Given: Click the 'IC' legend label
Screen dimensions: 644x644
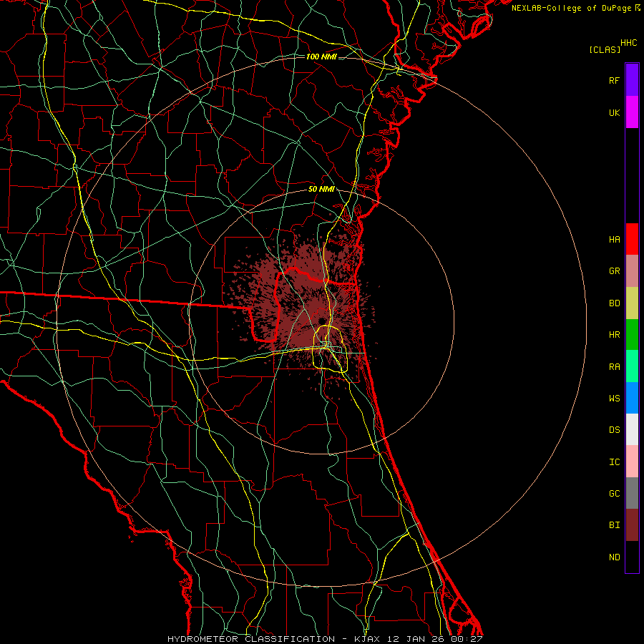Looking at the screenshot, I should click(615, 462).
